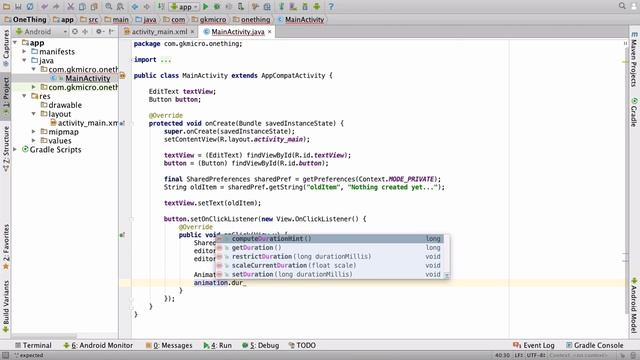Choose scaleCurrentDuration suggestion
The height and width of the screenshot is (360, 640).
click(x=330, y=266)
